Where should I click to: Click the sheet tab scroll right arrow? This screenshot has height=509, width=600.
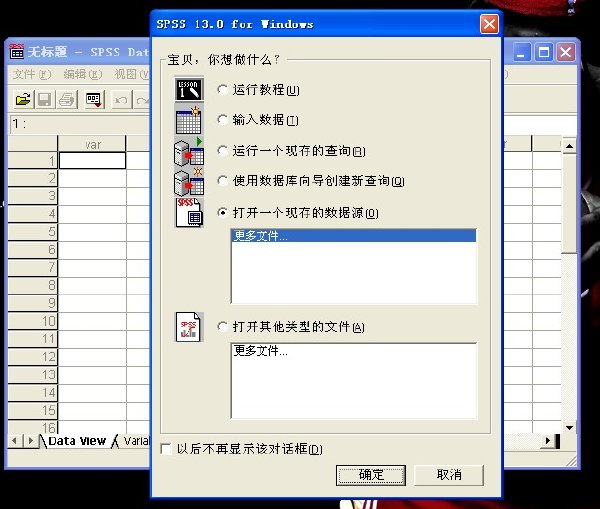point(31,441)
